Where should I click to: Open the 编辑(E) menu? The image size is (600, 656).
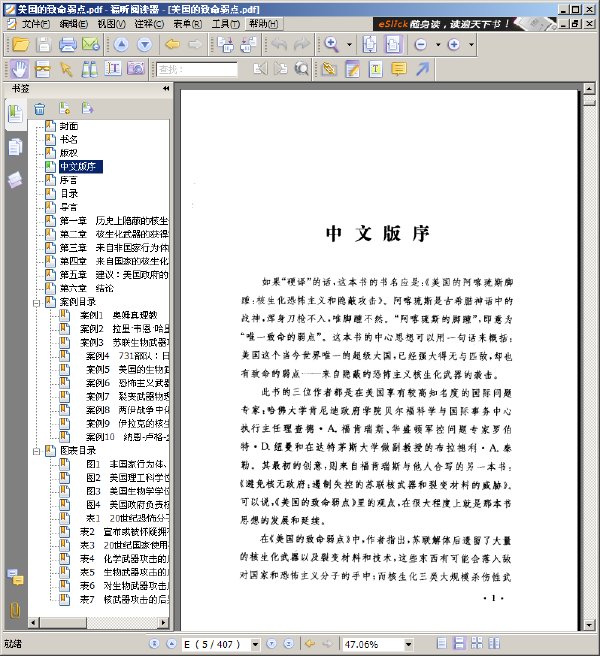click(74, 24)
